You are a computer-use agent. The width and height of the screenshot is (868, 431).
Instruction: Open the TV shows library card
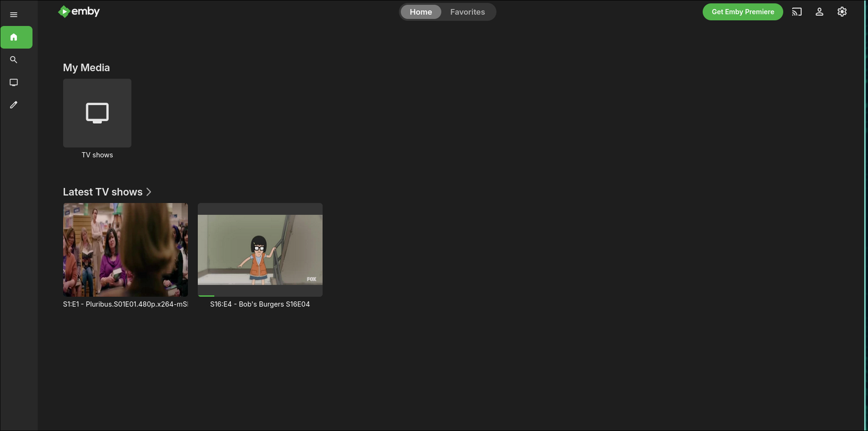(x=97, y=113)
